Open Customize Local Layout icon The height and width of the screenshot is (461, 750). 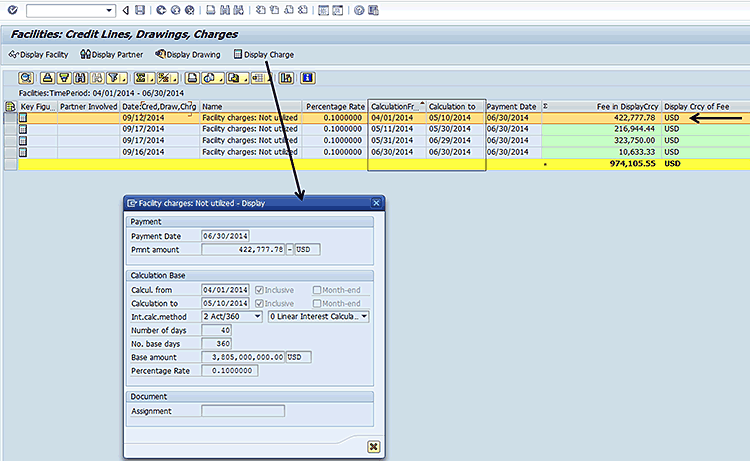pyautogui.click(x=374, y=10)
